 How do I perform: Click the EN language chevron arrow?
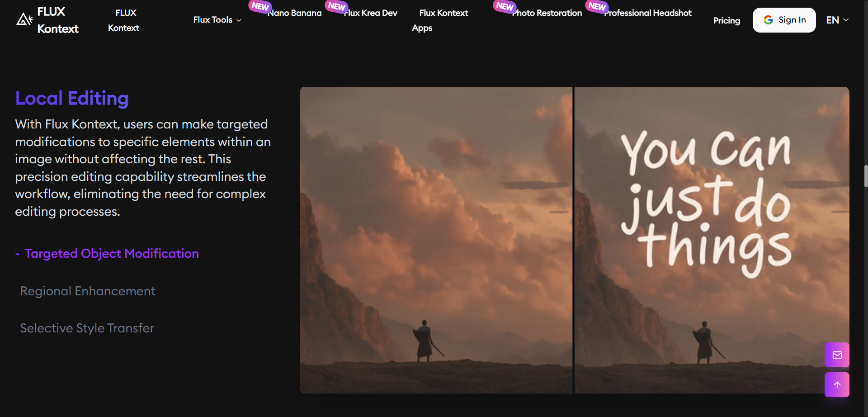[x=846, y=20]
